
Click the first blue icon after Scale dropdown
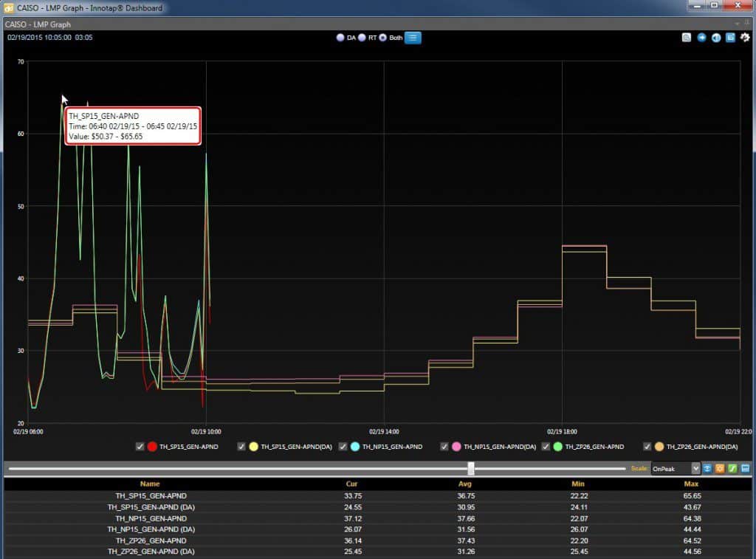(x=707, y=468)
